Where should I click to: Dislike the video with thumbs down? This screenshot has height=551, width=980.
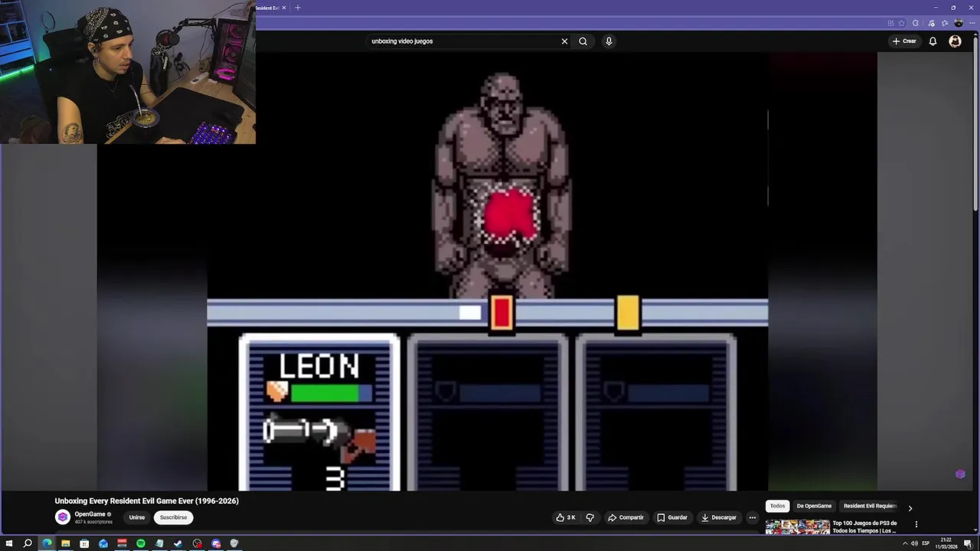coord(590,517)
